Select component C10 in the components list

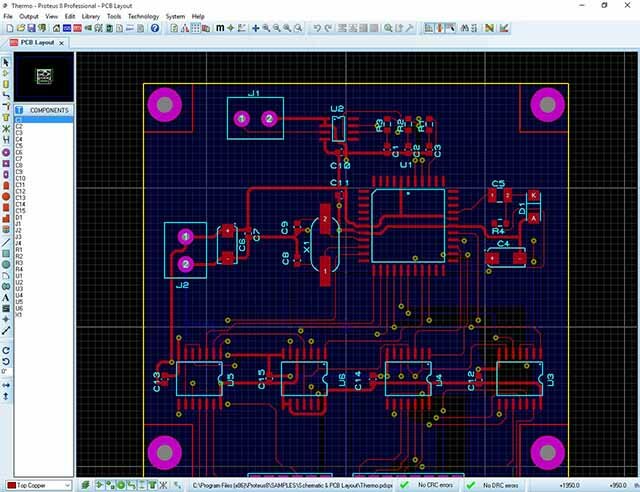pyautogui.click(x=20, y=178)
